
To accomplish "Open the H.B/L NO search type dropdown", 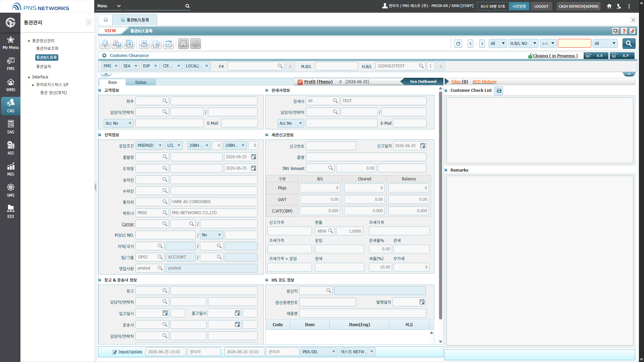I will 523,44.
